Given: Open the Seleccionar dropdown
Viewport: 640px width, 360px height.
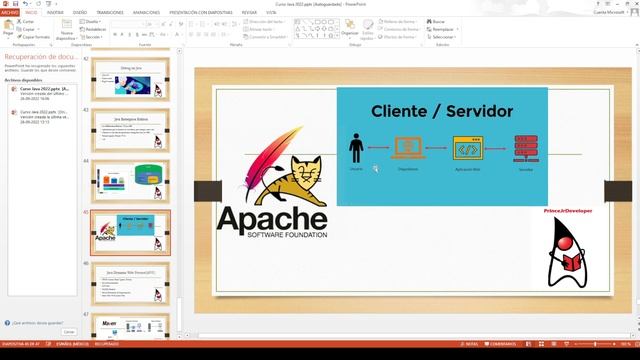Looking at the screenshot, I should (x=441, y=37).
